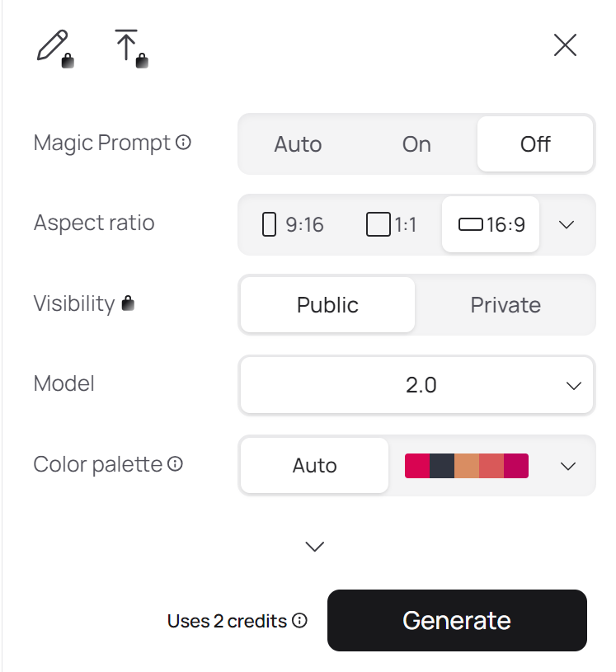Close the generation settings panel
The width and height of the screenshot is (616, 672).
[x=565, y=45]
